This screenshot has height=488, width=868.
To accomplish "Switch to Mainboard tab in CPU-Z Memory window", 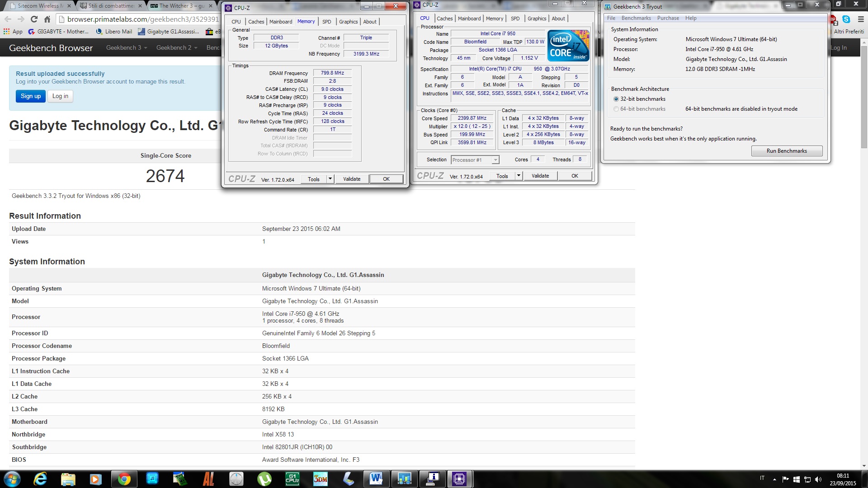I will point(281,22).
